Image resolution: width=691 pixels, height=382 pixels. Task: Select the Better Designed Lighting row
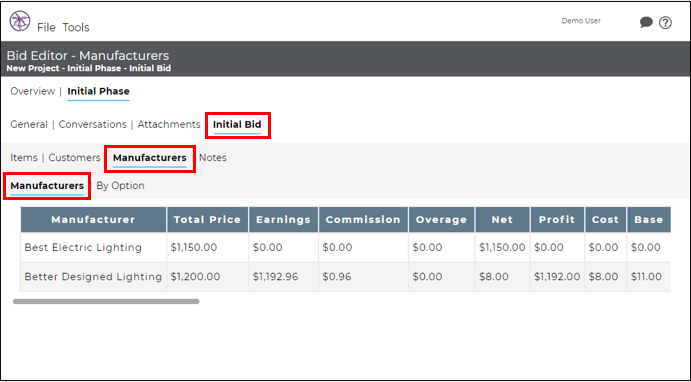click(x=346, y=277)
